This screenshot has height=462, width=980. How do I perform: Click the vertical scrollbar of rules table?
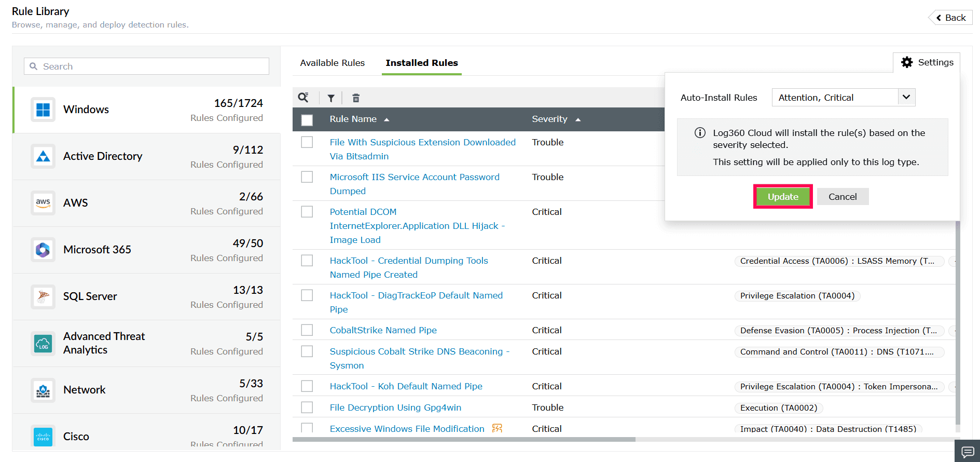tap(958, 322)
